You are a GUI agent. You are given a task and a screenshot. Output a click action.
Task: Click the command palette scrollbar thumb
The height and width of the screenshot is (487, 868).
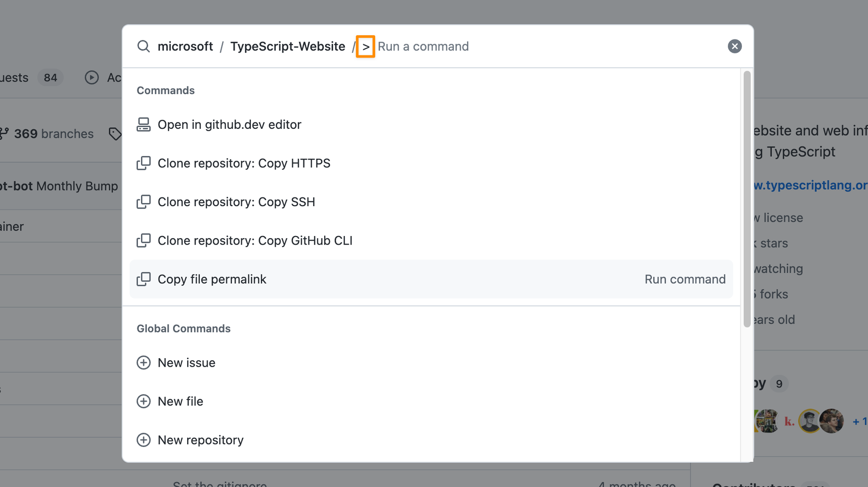pos(747,199)
